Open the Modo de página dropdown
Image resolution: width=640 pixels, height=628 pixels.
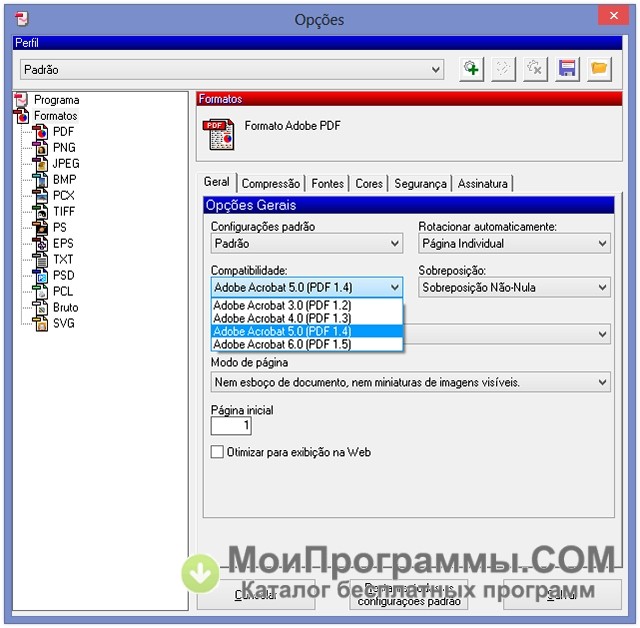tap(411, 382)
